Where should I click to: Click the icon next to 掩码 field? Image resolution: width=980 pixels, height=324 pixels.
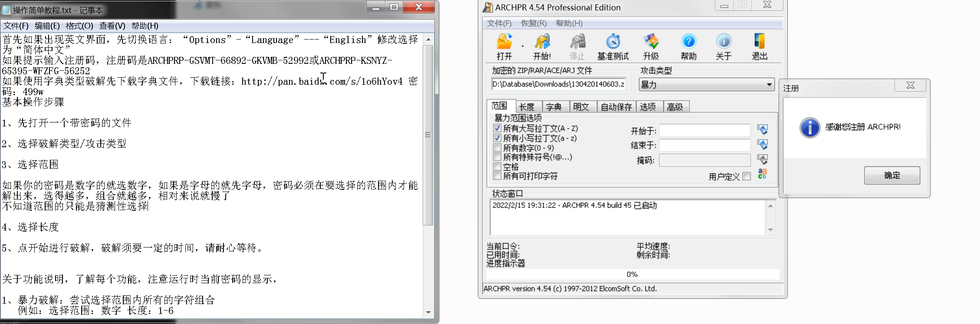point(763,159)
